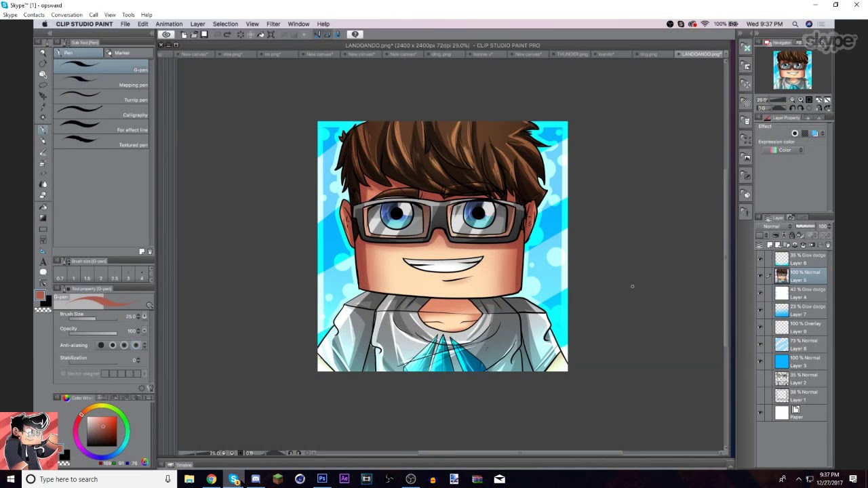Hide Layer 4 using its eye icon
Screen dimensions: 868x488
click(759, 293)
